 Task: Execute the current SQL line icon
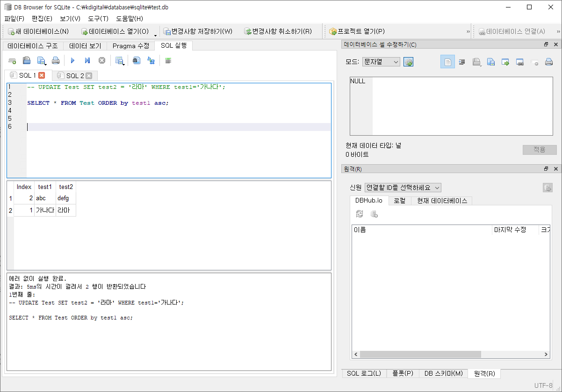click(87, 60)
